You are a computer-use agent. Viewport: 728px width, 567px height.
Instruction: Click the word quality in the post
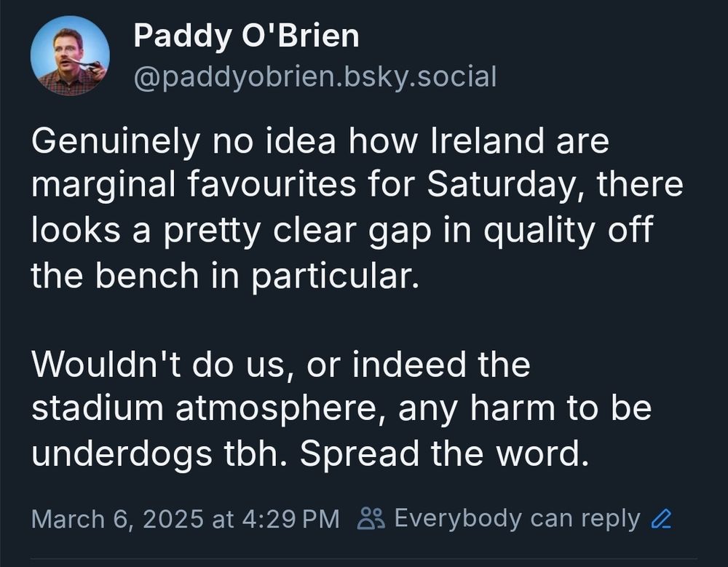point(539,231)
